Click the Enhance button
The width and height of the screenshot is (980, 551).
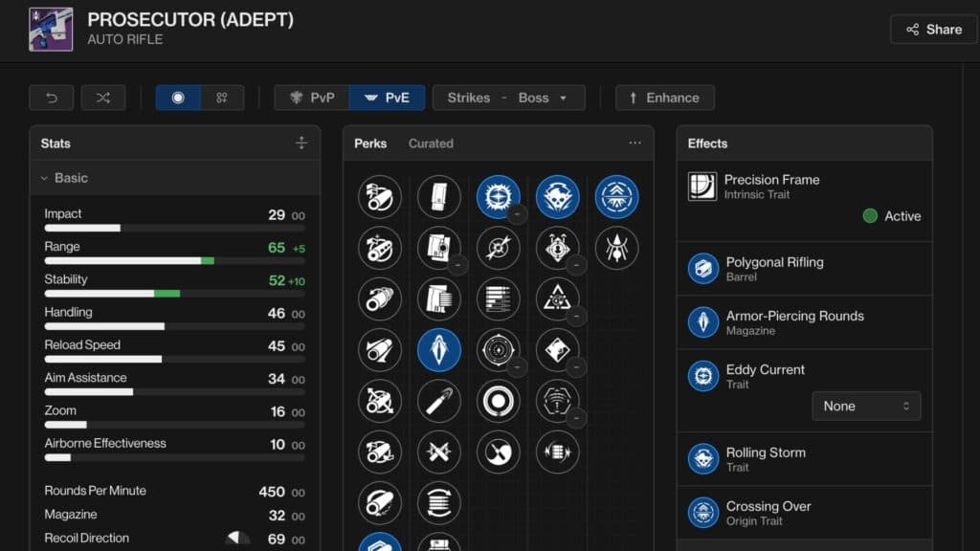[x=664, y=97]
